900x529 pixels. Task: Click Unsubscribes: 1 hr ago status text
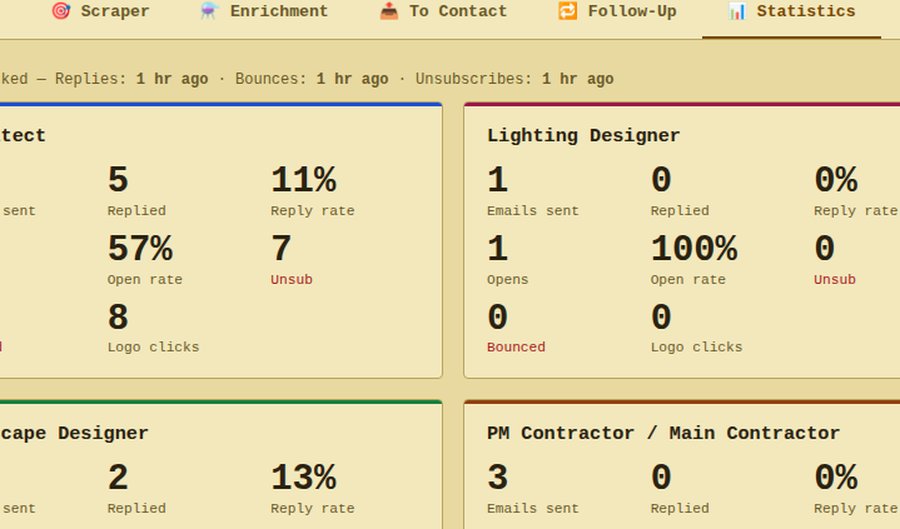[x=515, y=79]
